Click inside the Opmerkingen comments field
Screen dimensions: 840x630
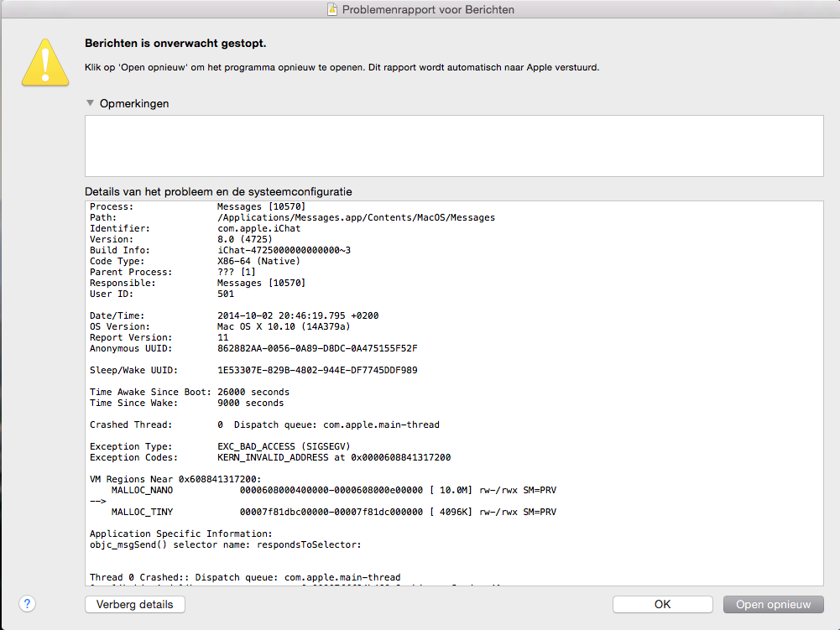coord(454,146)
